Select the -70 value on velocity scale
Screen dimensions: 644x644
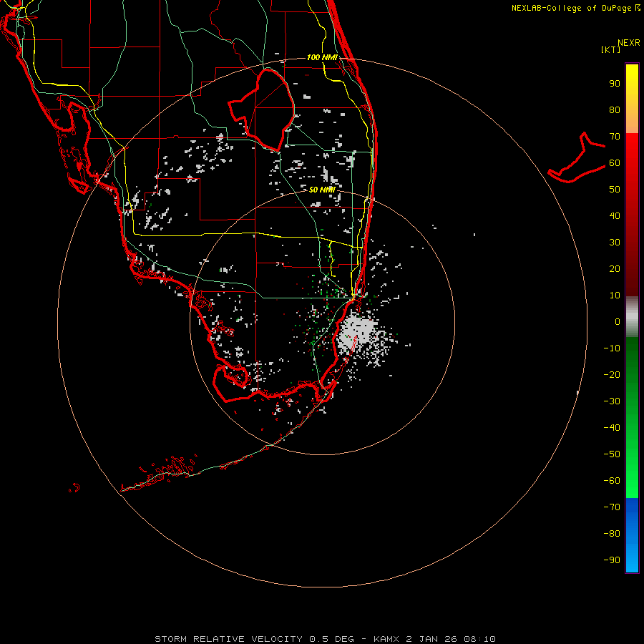click(612, 507)
